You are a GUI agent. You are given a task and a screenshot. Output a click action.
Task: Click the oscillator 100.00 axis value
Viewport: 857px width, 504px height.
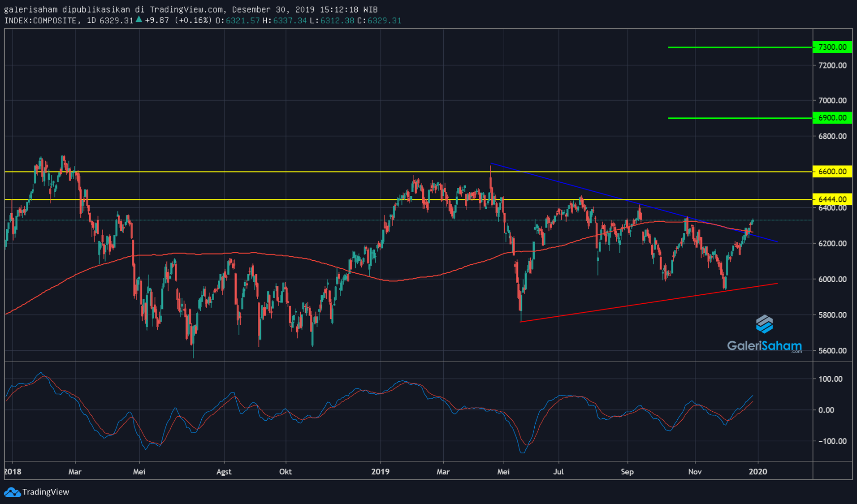[x=830, y=379]
